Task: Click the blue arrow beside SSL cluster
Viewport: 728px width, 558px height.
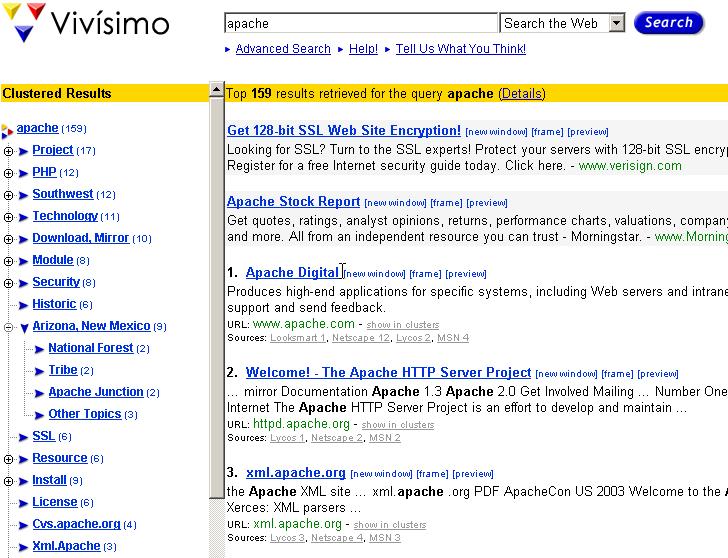Action: tap(24, 437)
